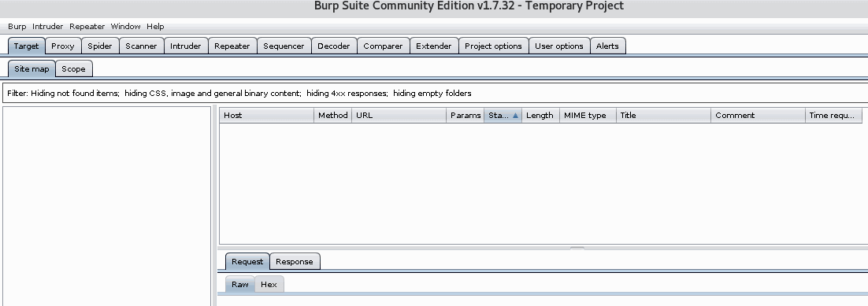
Task: Switch to the Decoder tab
Action: [x=334, y=46]
